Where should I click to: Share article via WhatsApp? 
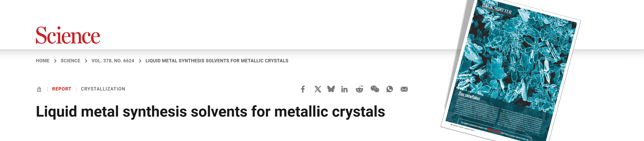[x=390, y=89]
